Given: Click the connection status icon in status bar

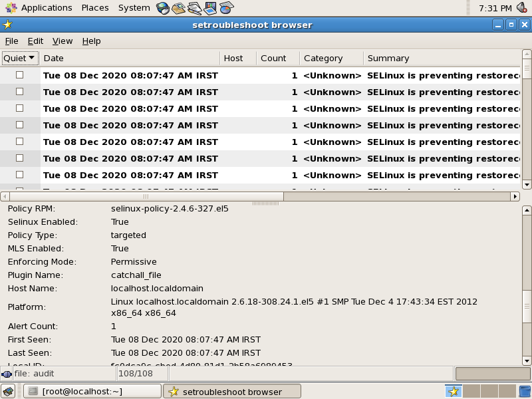Looking at the screenshot, I should pyautogui.click(x=7, y=374).
